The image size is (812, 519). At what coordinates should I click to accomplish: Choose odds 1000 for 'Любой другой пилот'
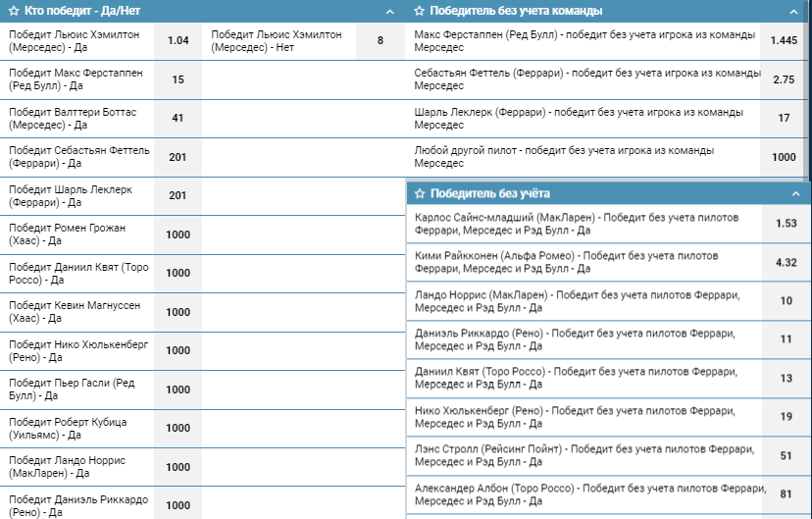point(784,157)
